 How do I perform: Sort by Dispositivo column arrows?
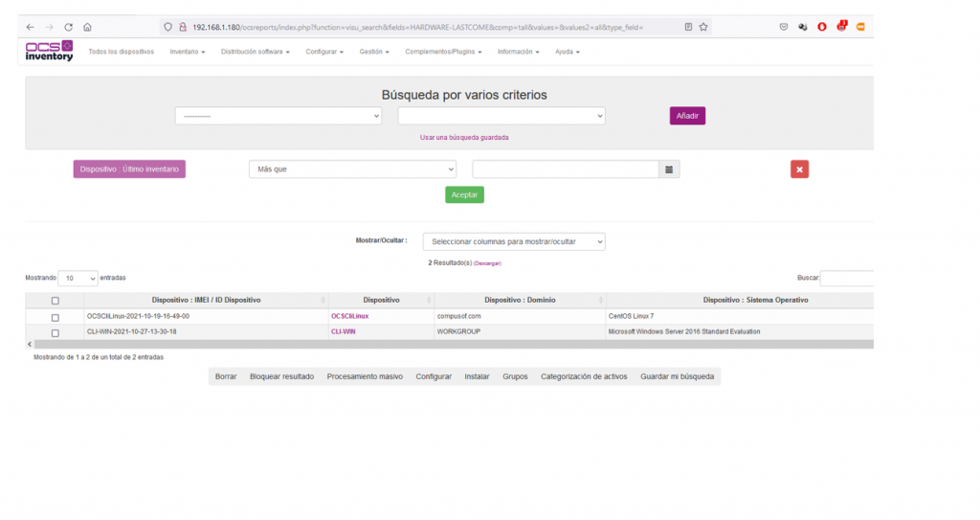click(429, 301)
